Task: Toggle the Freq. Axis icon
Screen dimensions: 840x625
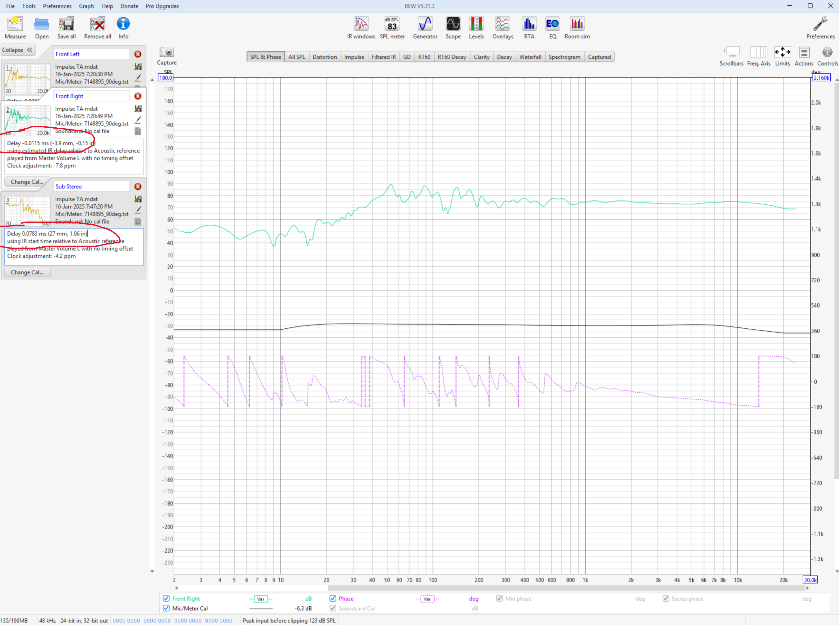Action: tap(758, 56)
